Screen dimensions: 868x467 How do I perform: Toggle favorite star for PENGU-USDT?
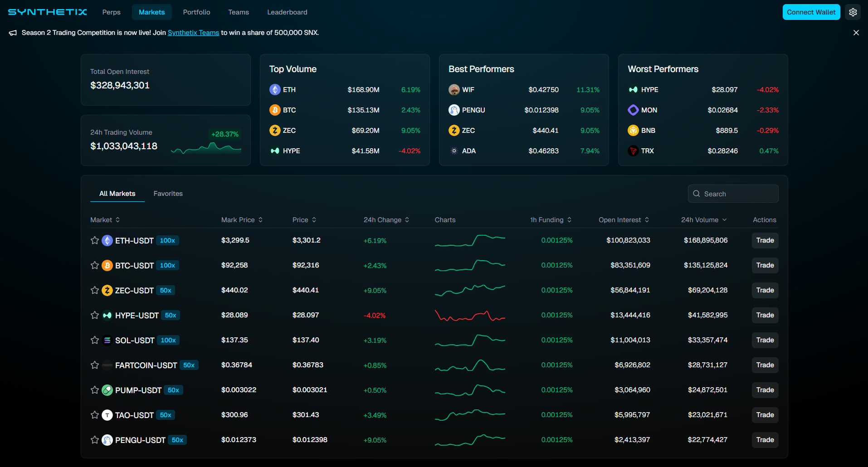pyautogui.click(x=94, y=440)
